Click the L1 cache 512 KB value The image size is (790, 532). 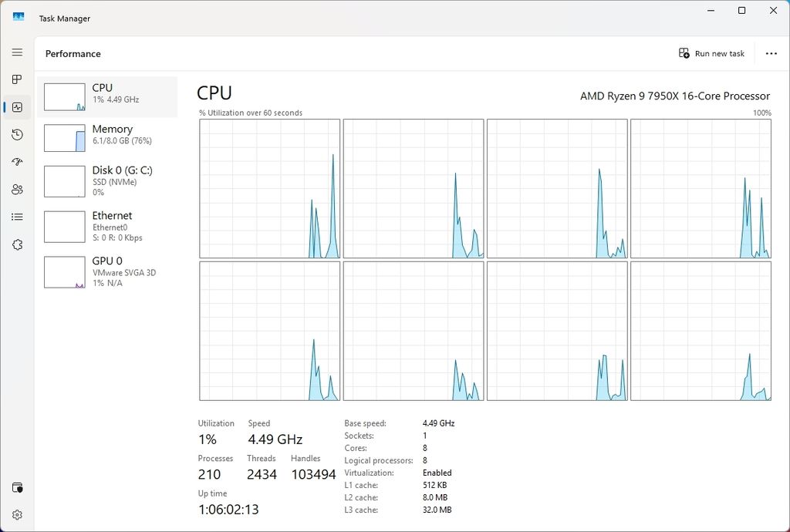(x=435, y=485)
